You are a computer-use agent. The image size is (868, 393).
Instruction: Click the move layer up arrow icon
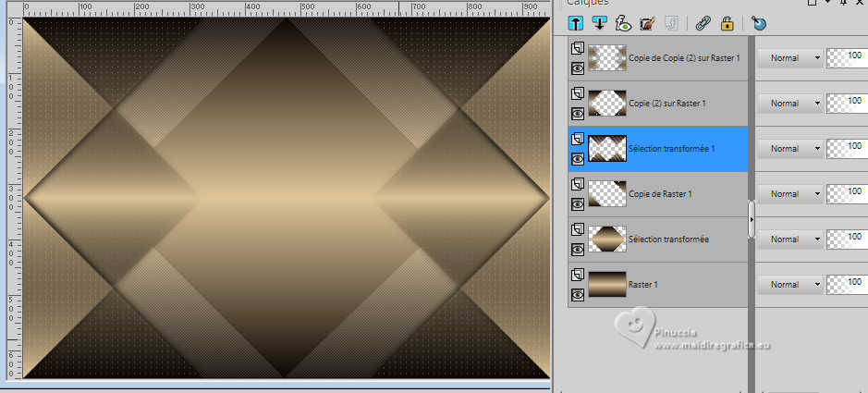[x=576, y=24]
